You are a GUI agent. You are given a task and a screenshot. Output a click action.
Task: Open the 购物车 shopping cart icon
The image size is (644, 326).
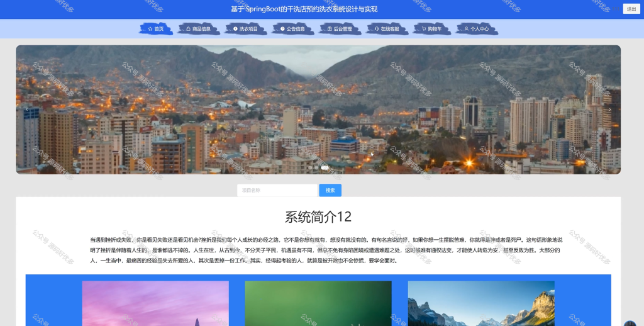(424, 29)
